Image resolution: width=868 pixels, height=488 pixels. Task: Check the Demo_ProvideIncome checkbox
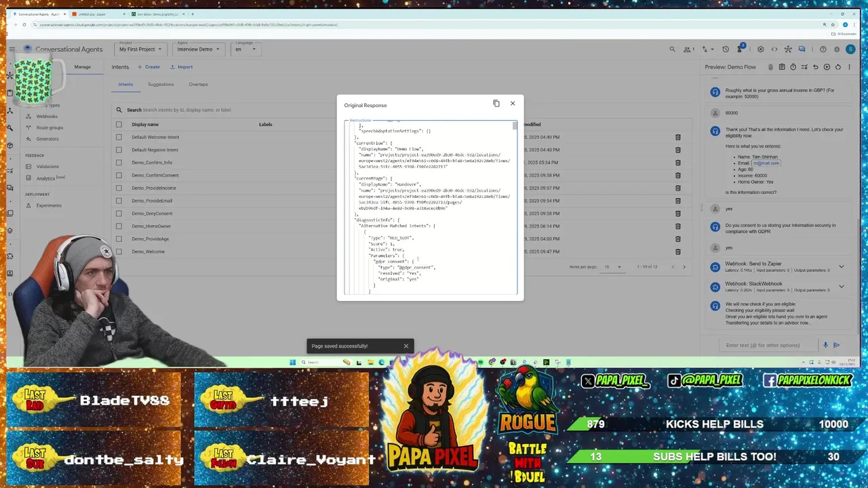[119, 188]
